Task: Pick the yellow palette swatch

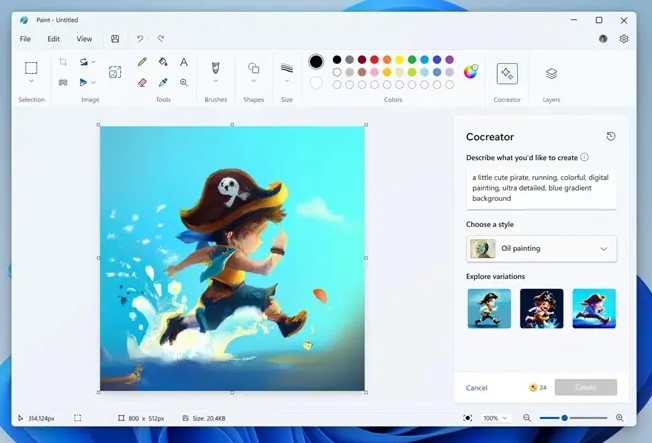Action: [x=399, y=59]
